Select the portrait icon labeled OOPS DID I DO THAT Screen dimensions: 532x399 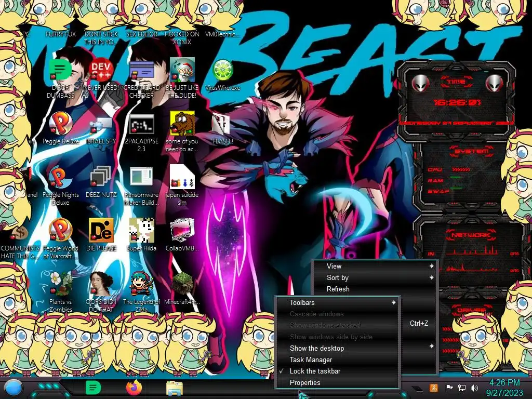point(101,284)
